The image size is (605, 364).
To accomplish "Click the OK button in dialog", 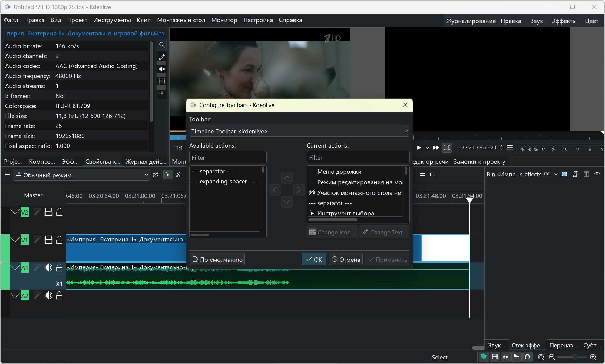I will click(314, 259).
